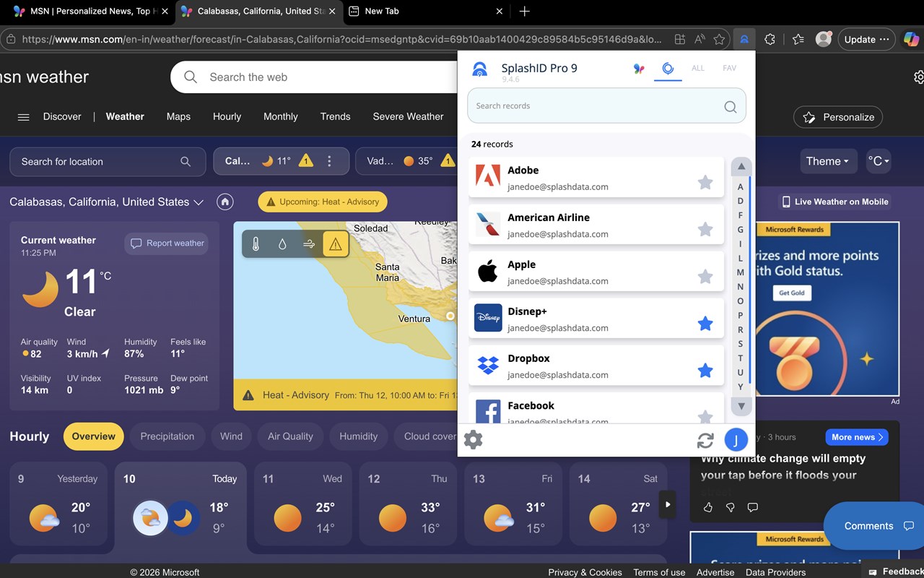Sync records with the refresh icon
Screen dimensions: 924x578
point(705,440)
